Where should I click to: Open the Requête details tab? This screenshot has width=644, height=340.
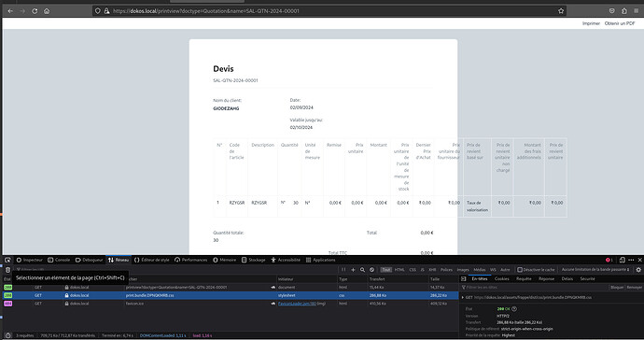[524, 278]
